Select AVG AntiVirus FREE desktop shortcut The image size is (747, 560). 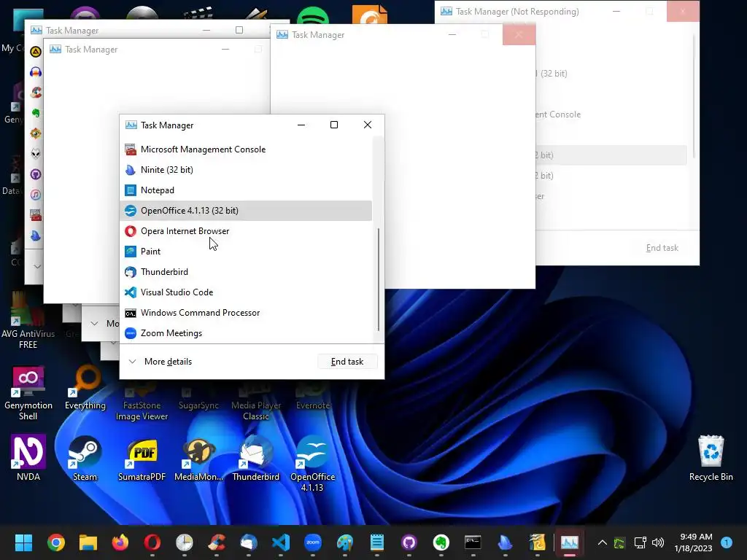28,321
